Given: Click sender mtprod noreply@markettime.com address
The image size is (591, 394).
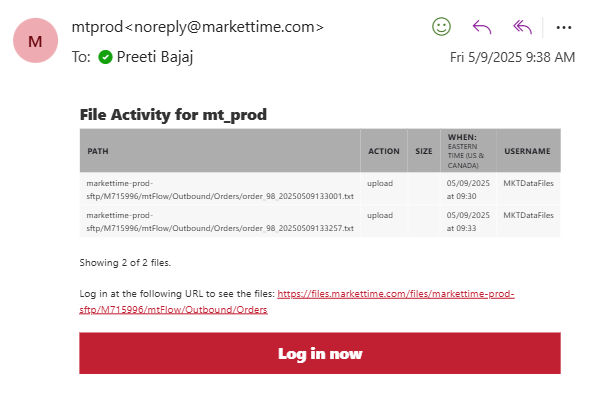Looking at the screenshot, I should click(198, 27).
